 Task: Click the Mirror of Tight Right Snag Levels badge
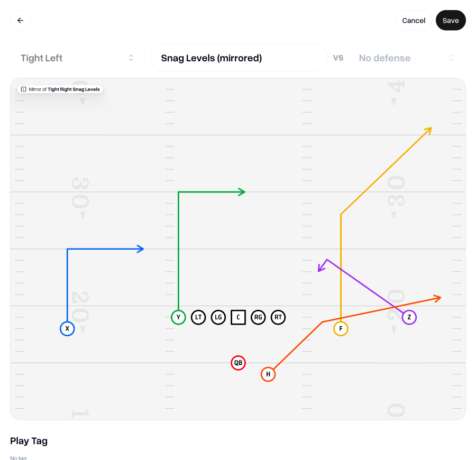63,89
